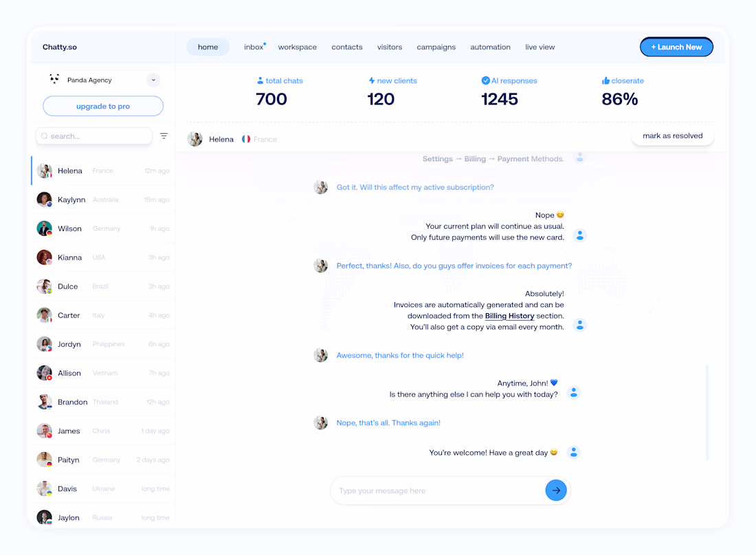
Task: Click 'Got it. Will this affect' message
Action: [x=415, y=187]
